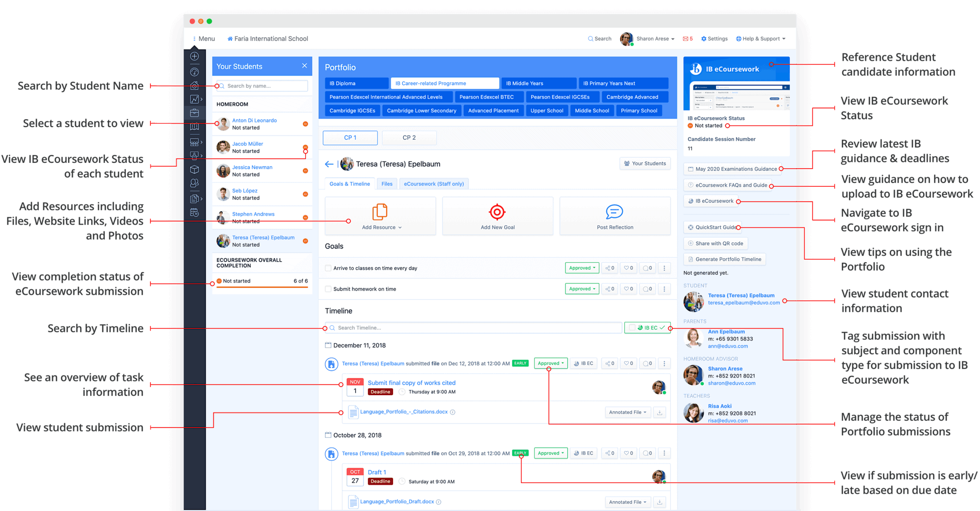980x511 pixels.
Task: Open May 2020 Examinations Guidance
Action: 732,169
